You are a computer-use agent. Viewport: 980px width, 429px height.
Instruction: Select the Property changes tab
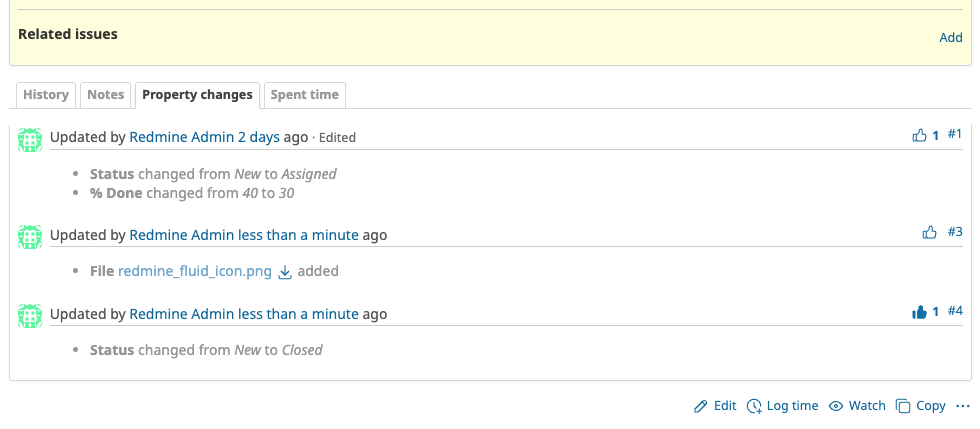coord(197,95)
